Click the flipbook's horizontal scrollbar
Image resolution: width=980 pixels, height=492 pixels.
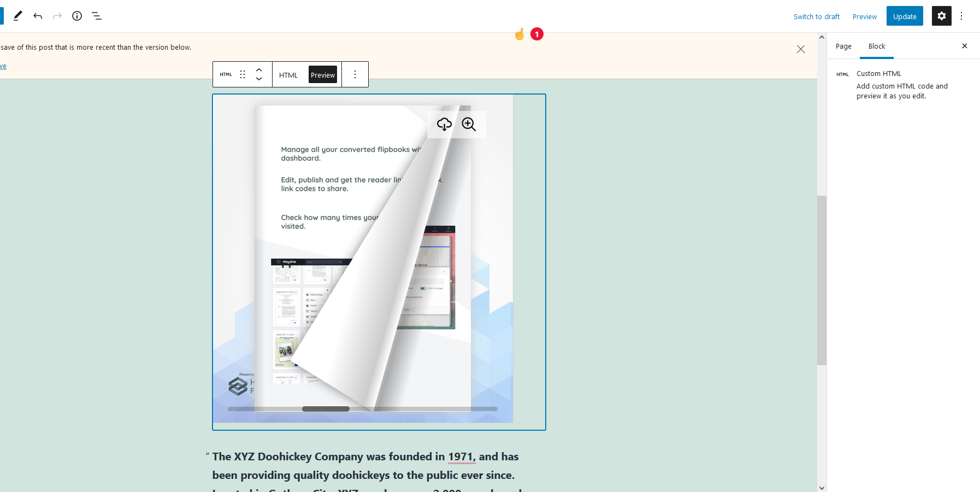(324, 408)
